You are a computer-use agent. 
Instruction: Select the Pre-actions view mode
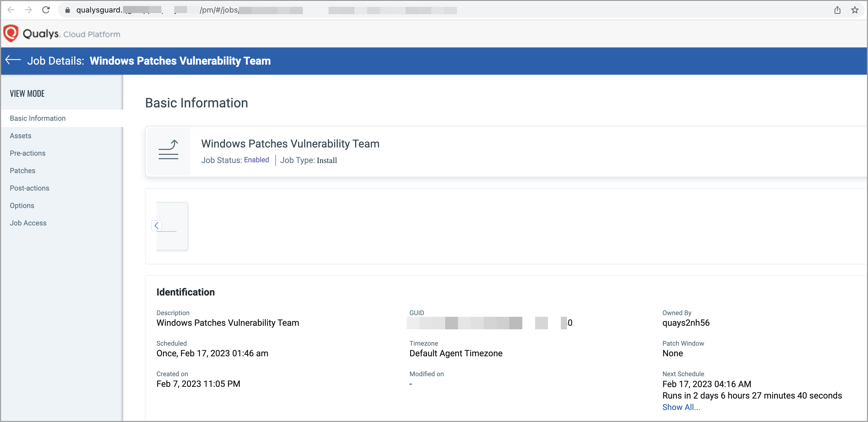[27, 153]
